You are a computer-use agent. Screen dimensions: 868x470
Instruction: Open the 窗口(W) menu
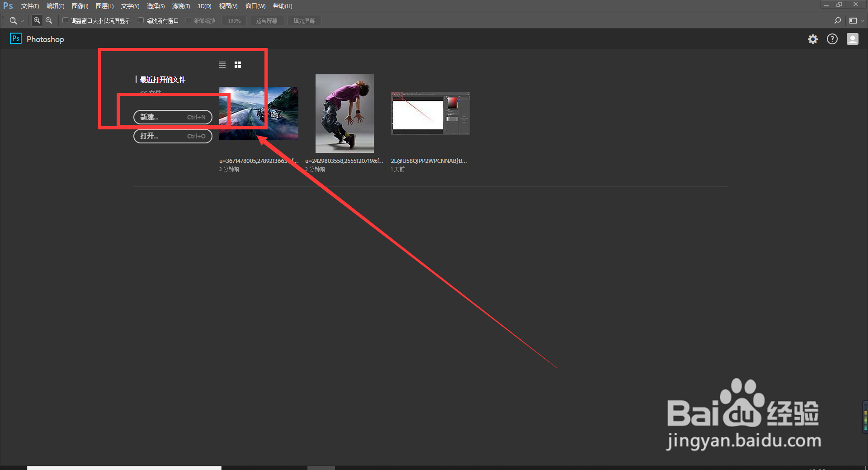(255, 6)
